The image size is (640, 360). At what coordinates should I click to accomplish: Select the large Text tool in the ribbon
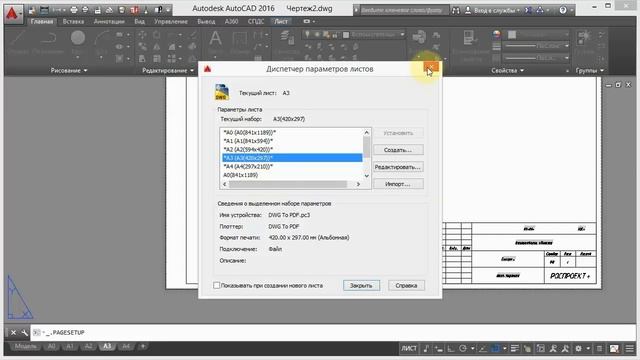216,39
